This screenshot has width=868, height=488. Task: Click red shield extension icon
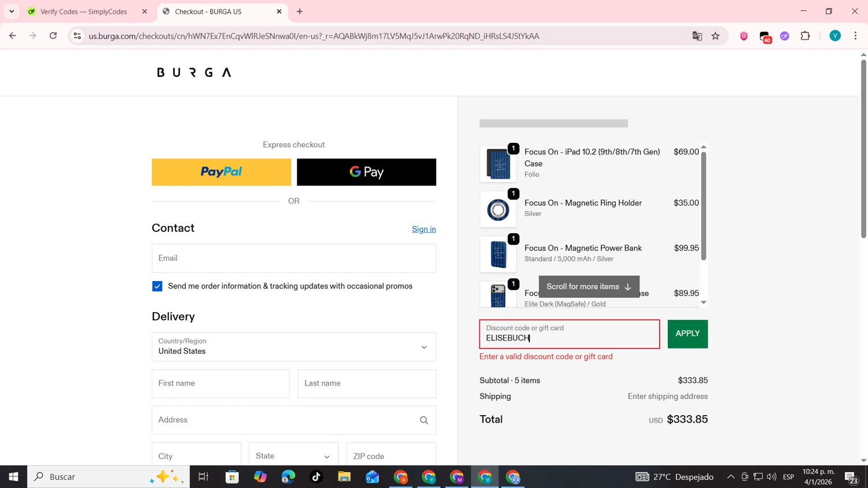pos(744,36)
